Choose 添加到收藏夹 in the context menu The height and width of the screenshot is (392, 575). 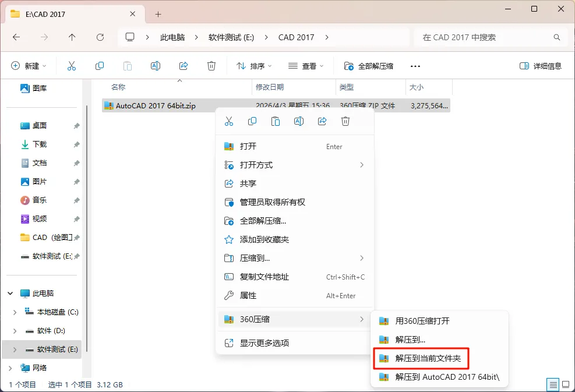[x=295, y=239]
